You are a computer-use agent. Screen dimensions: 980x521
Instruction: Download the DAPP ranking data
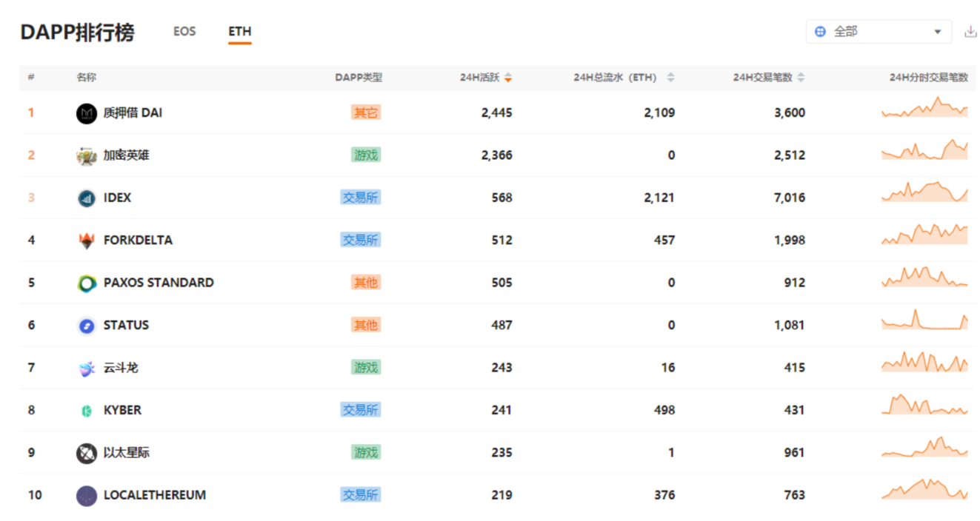point(970,32)
